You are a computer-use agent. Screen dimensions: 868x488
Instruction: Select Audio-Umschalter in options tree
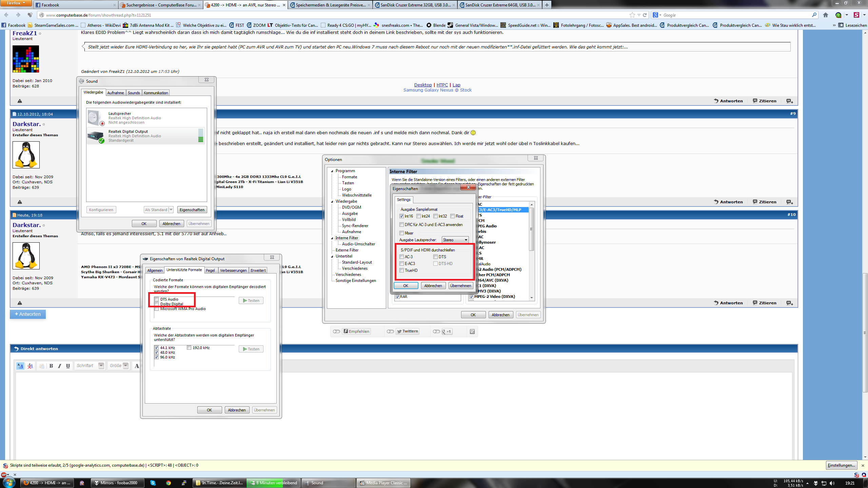[358, 244]
